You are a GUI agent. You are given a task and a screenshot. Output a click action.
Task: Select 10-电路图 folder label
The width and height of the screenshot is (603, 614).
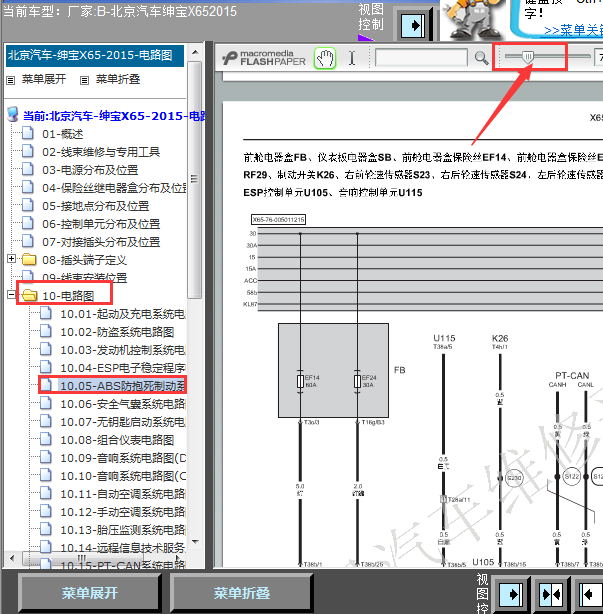click(x=68, y=296)
